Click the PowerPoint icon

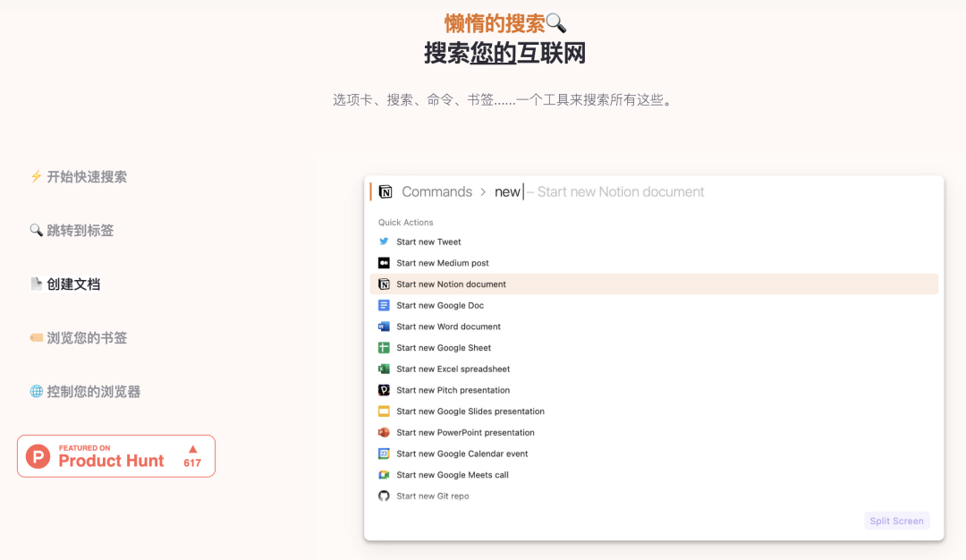coord(384,432)
